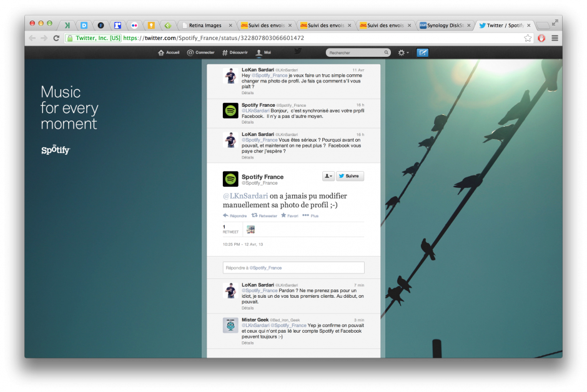Screen dimensions: 587x392
Task: Mark the main tweet as Favori
Action: coord(290,216)
